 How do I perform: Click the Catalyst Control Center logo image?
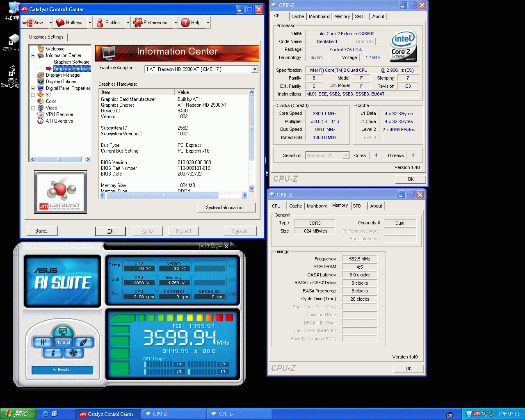(61, 192)
